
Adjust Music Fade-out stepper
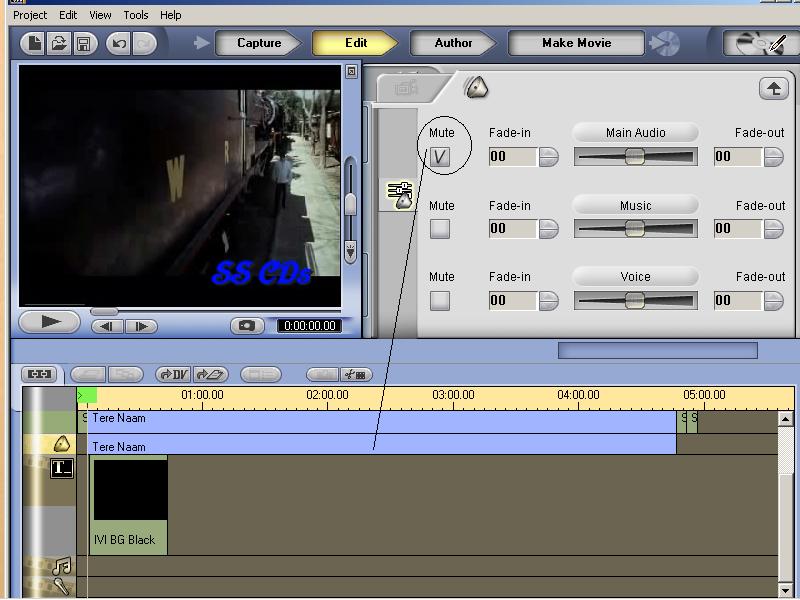[773, 229]
